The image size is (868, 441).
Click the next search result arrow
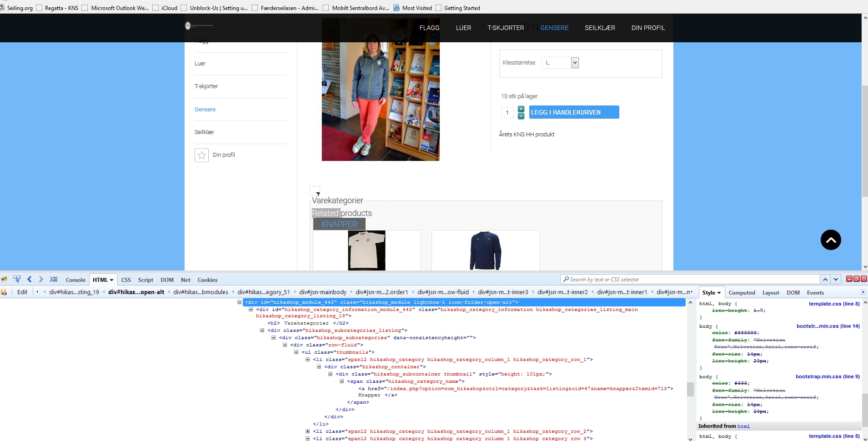[836, 279]
